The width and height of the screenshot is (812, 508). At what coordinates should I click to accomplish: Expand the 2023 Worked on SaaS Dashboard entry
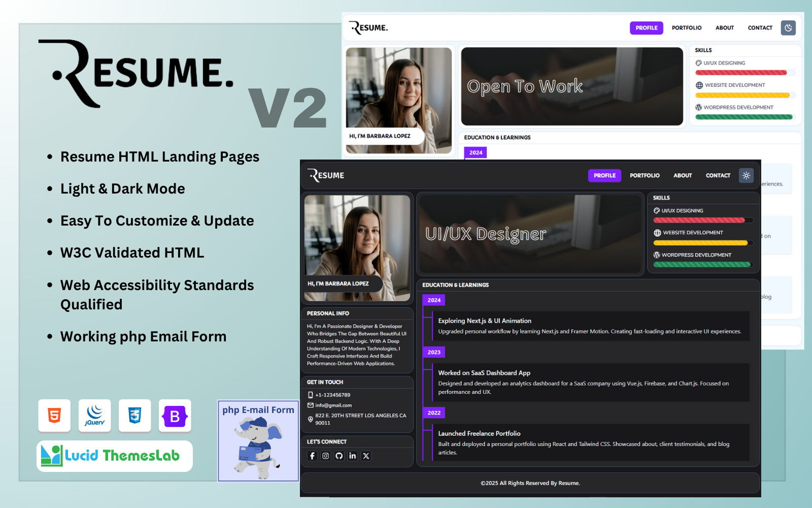pyautogui.click(x=433, y=352)
